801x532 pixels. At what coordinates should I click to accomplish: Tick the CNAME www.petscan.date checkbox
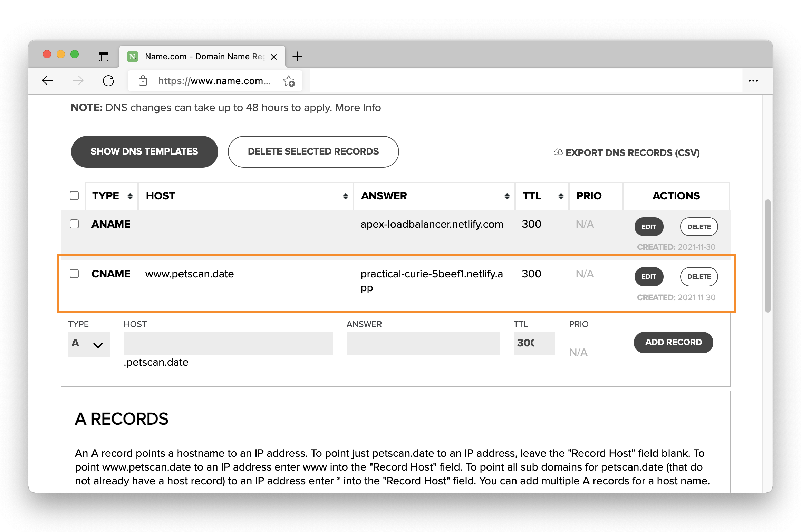click(74, 274)
